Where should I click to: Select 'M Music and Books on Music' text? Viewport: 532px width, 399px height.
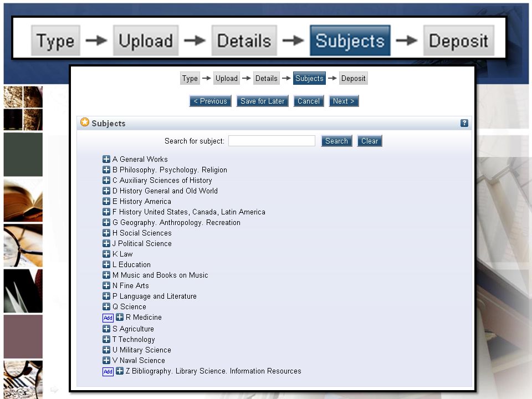tap(160, 275)
